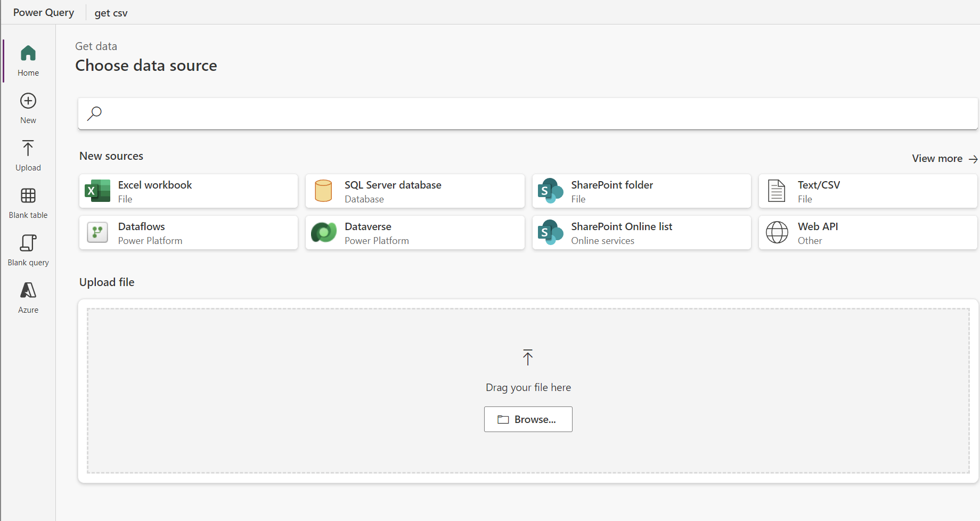Click the Blank table label in sidebar

coord(28,215)
